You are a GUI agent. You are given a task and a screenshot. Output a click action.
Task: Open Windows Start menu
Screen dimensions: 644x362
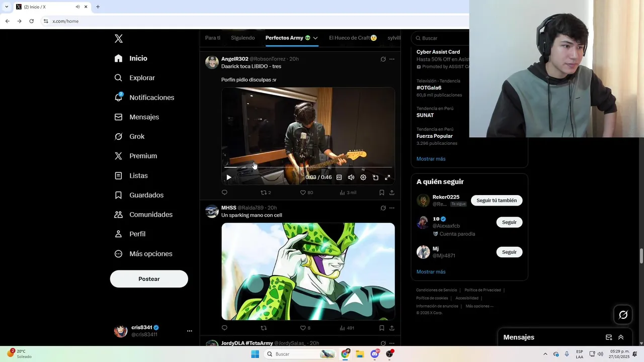tap(255, 354)
